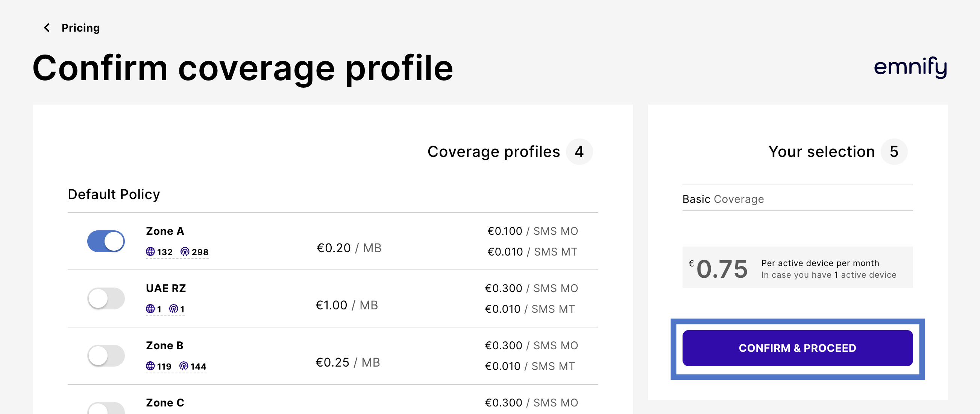Click the UAE RZ zone title

(x=166, y=288)
